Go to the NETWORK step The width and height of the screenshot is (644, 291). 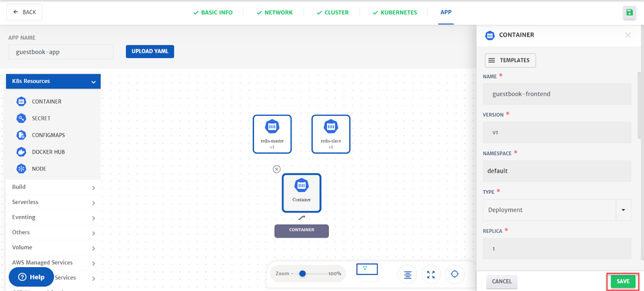(x=274, y=13)
